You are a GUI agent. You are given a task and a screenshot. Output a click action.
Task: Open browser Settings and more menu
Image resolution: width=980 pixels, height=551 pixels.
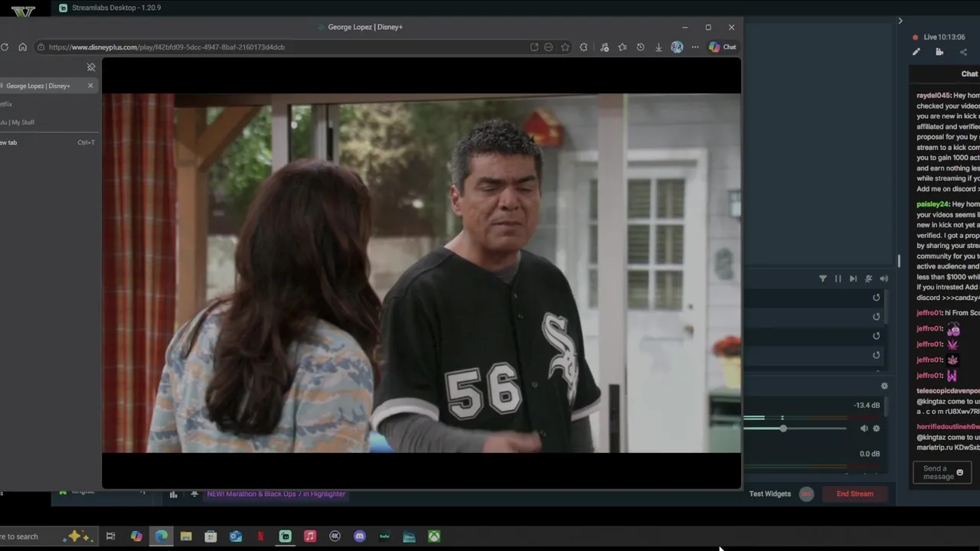click(695, 47)
